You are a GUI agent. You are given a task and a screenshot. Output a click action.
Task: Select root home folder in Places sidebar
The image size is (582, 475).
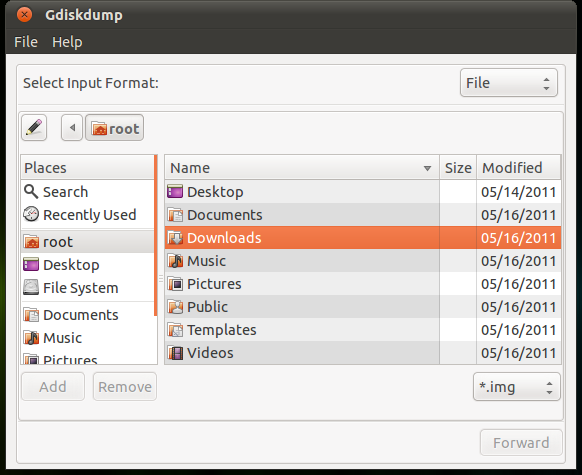[88, 242]
